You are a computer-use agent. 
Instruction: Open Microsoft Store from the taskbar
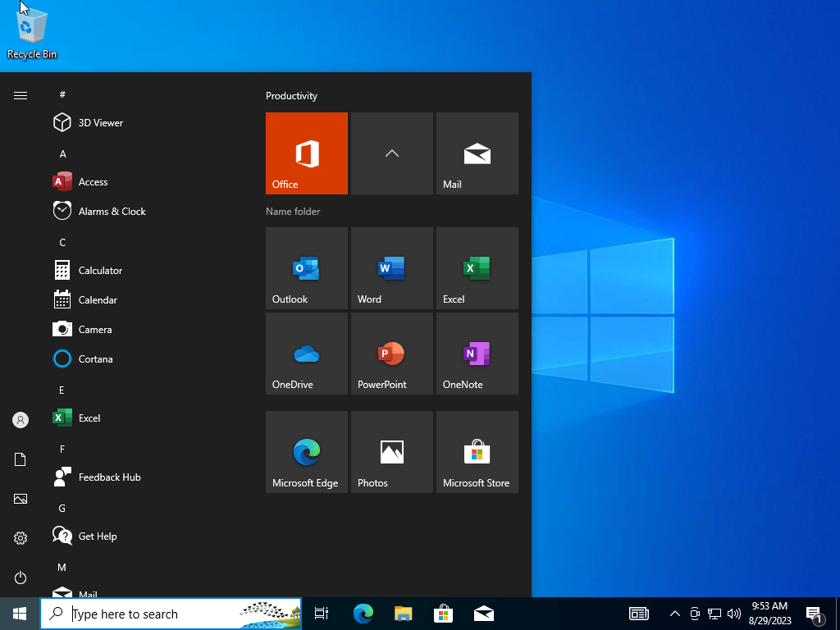click(443, 614)
